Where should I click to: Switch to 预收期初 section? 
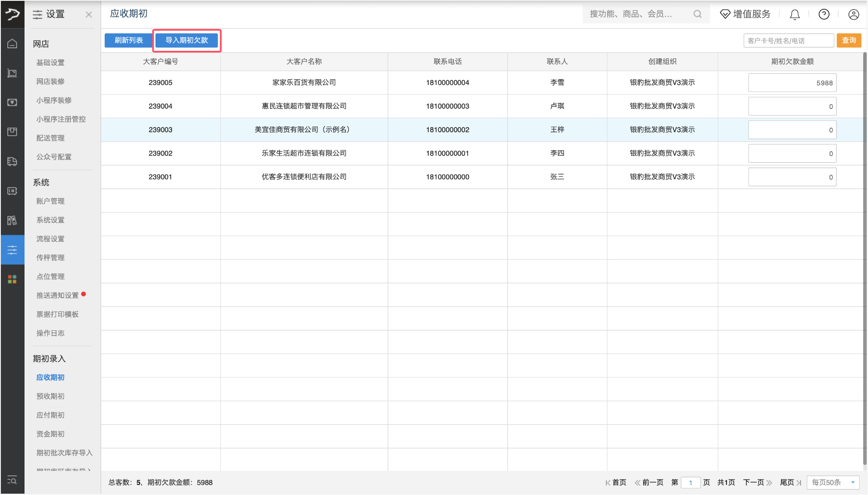[x=49, y=396]
